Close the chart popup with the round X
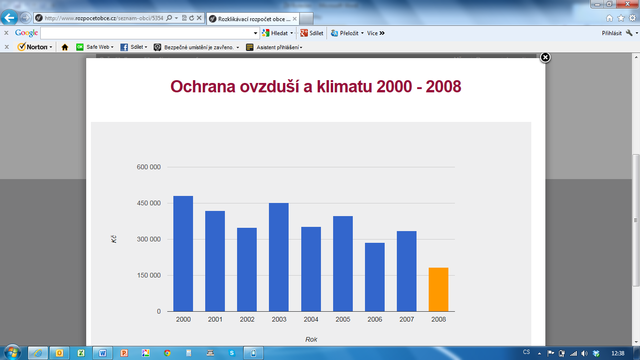The image size is (640, 360). (x=545, y=58)
